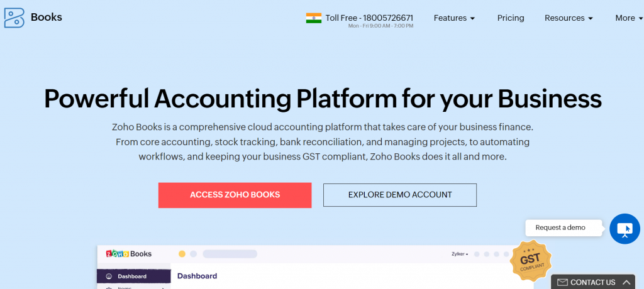Image resolution: width=644 pixels, height=289 pixels.
Task: Click the Zoho Books logo icon
Action: point(14,18)
